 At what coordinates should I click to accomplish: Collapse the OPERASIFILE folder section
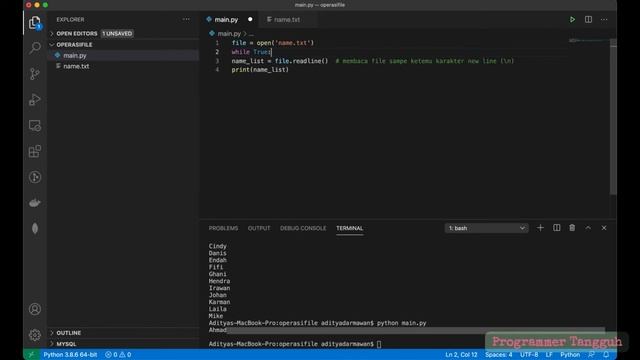pos(74,44)
